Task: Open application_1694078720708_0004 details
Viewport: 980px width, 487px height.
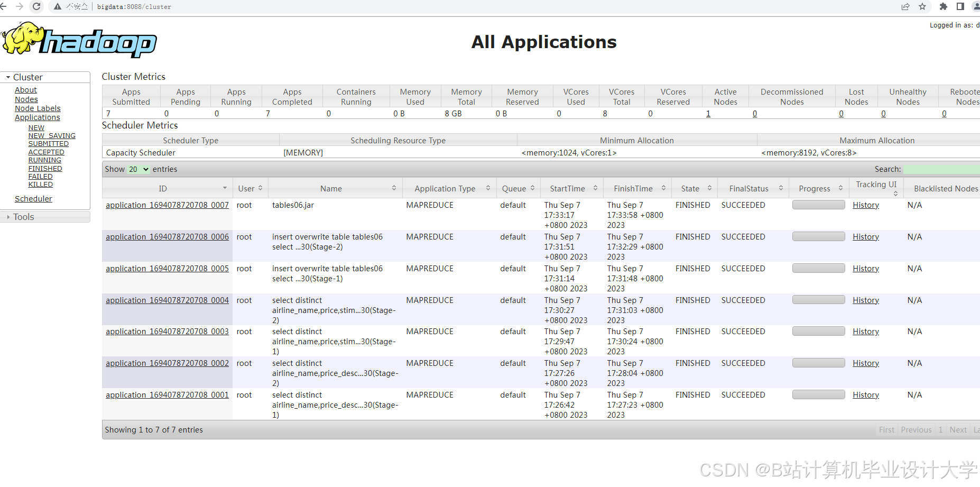Action: point(167,300)
